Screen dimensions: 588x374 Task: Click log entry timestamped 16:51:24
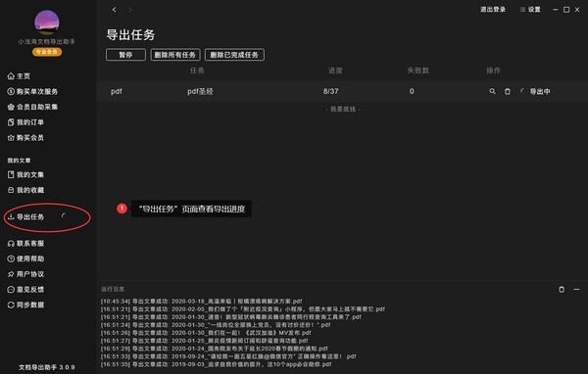coord(216,324)
